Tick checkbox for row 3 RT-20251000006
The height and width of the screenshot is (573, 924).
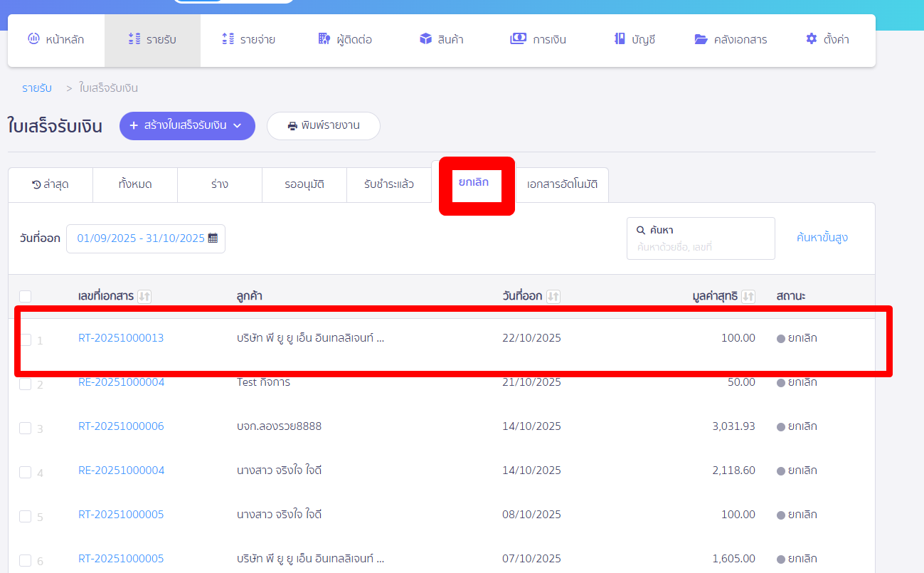[26, 428]
